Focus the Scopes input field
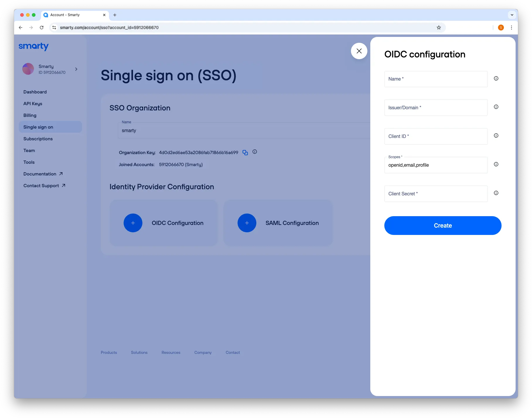Image resolution: width=532 pixels, height=418 pixels. [436, 165]
